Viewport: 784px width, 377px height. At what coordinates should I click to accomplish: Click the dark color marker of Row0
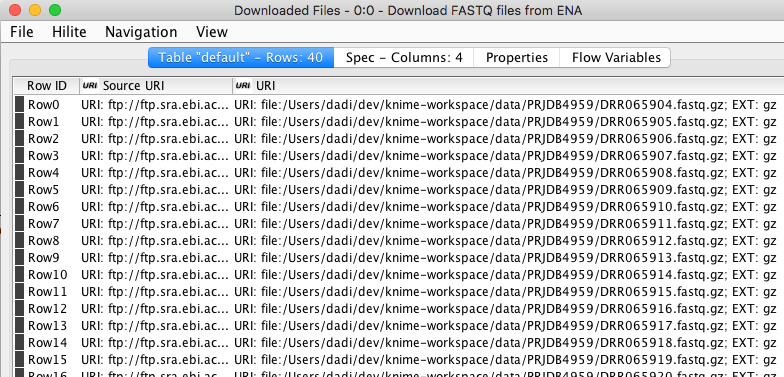coord(20,104)
